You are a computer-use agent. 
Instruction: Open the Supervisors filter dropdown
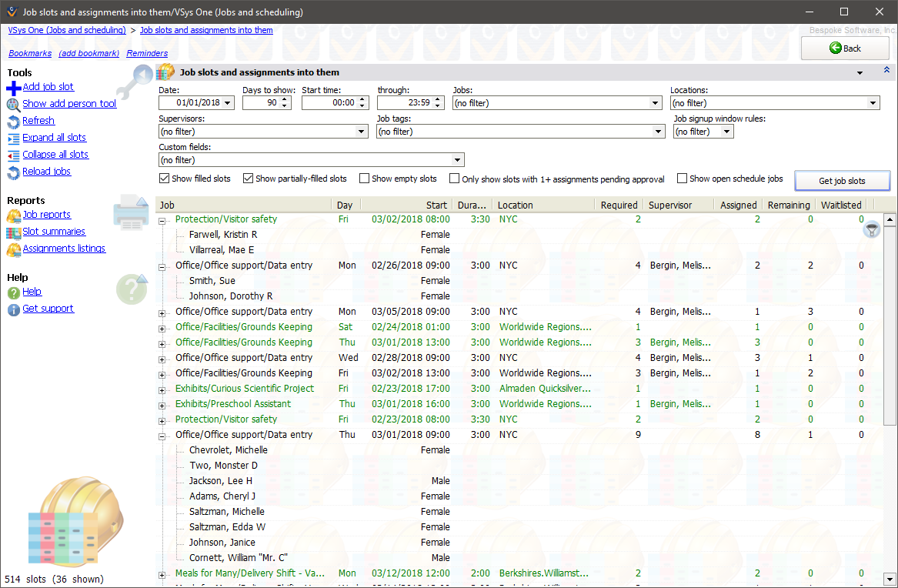360,131
